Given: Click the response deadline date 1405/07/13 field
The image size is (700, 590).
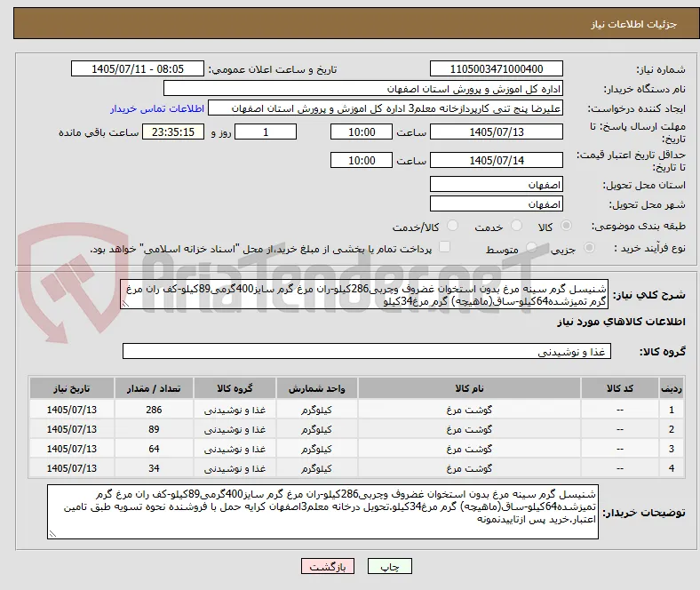Looking at the screenshot, I should coord(496,132).
